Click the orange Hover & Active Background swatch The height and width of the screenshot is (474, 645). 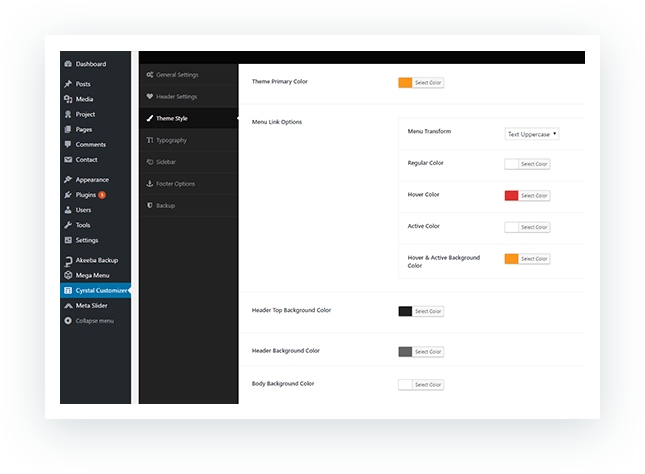point(511,259)
